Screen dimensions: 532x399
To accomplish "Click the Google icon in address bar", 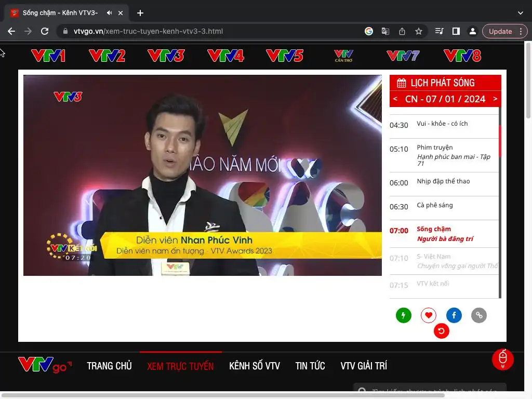I will [369, 31].
